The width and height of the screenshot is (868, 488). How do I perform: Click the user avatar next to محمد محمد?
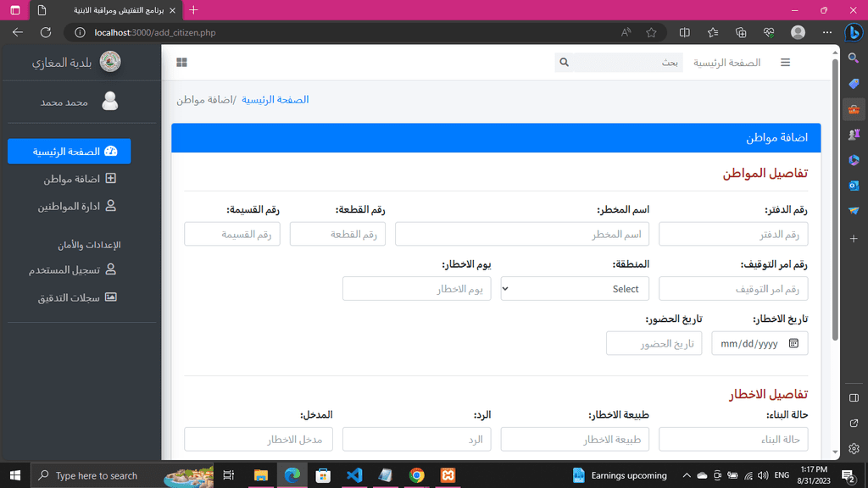(x=109, y=102)
